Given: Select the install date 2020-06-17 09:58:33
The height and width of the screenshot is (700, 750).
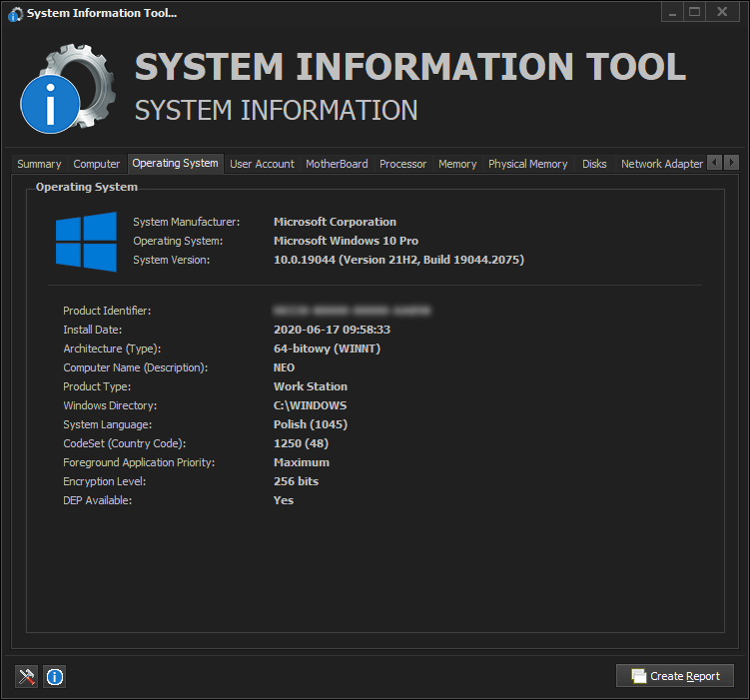Looking at the screenshot, I should pyautogui.click(x=332, y=330).
